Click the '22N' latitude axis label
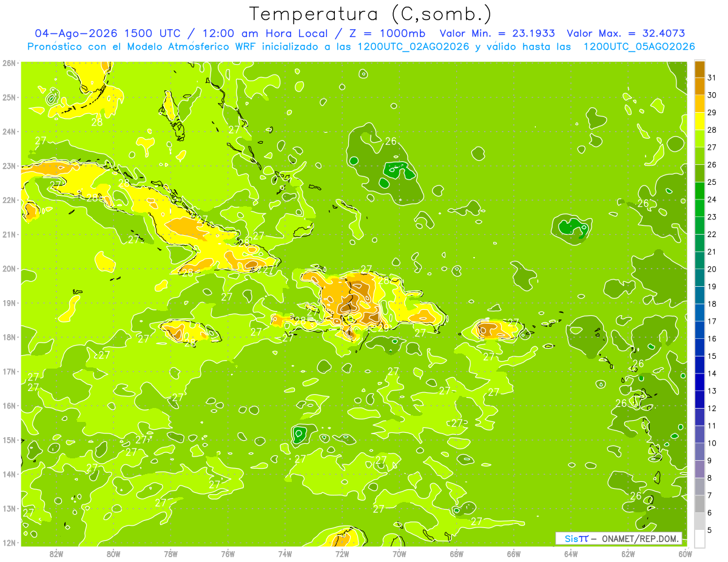The width and height of the screenshot is (728, 562). click(x=9, y=200)
